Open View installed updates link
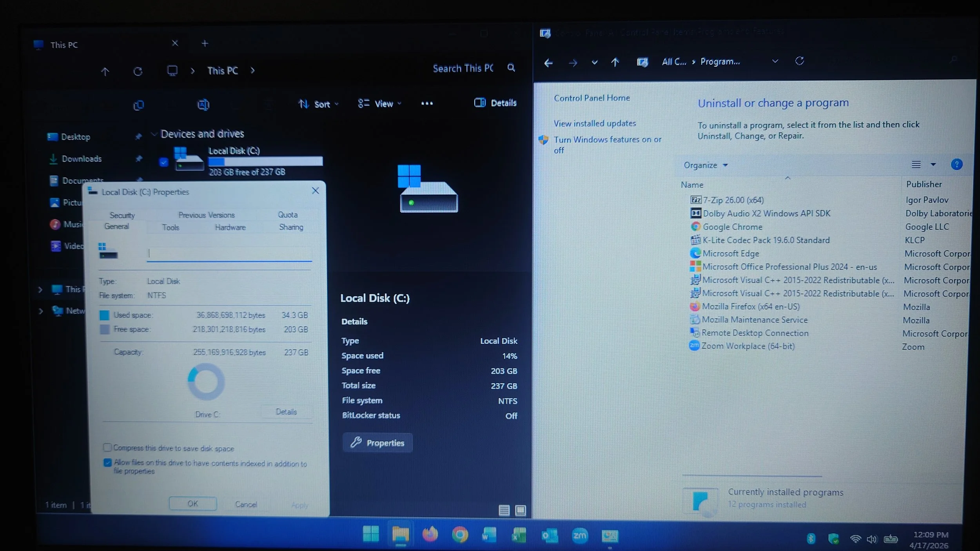 coord(595,123)
